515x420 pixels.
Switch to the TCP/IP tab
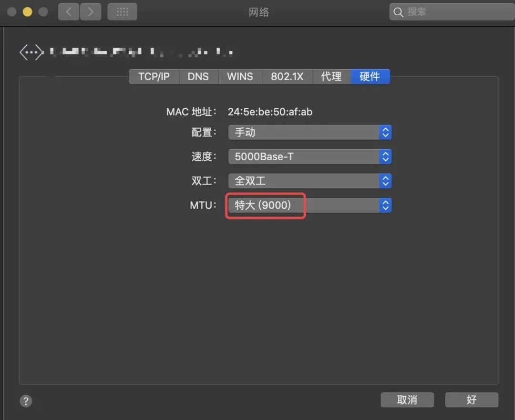(x=154, y=76)
